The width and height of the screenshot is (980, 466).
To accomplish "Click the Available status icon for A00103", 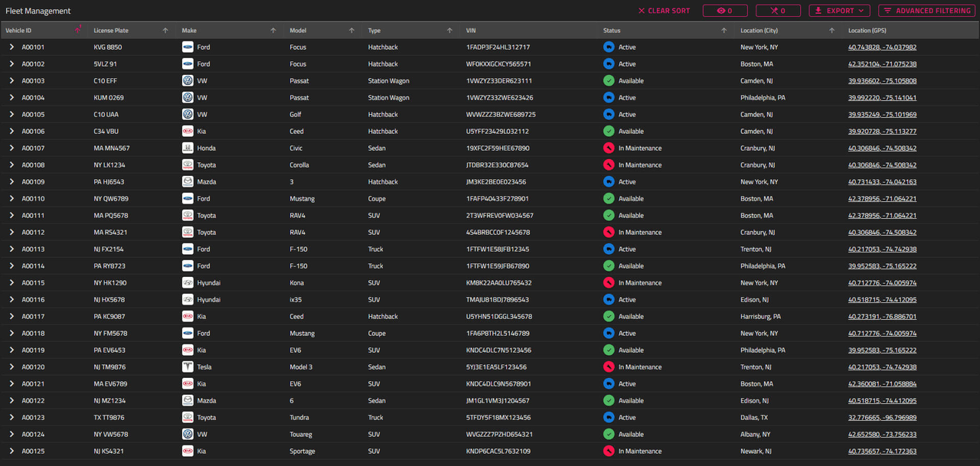I will coord(609,80).
